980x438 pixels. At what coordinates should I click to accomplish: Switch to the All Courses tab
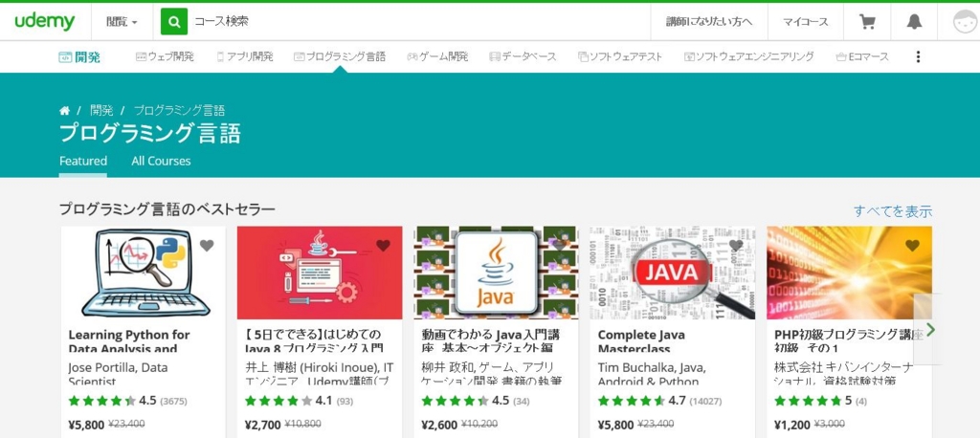click(161, 162)
